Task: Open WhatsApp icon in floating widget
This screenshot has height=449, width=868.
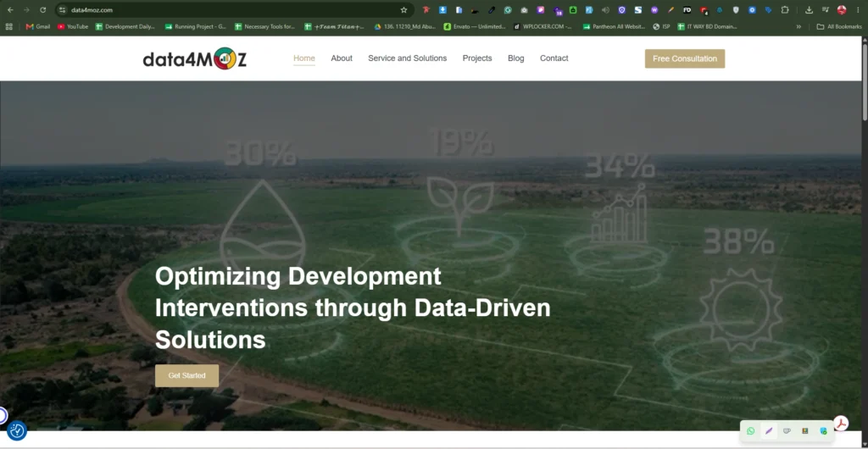Action: pos(751,430)
